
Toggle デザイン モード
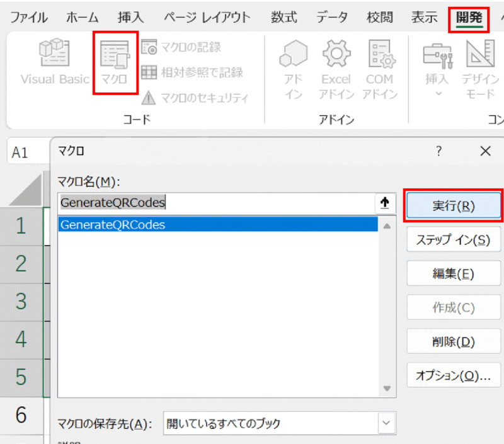[480, 69]
